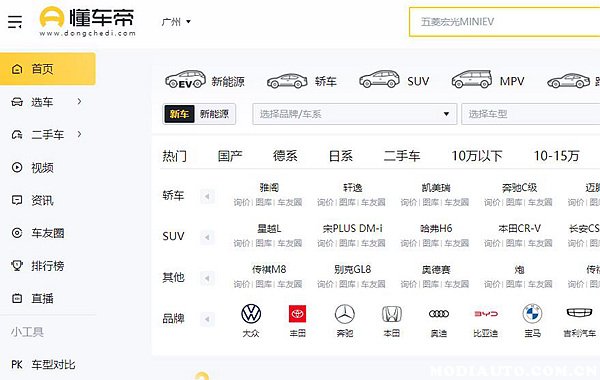Screen dimensions: 600x380
Task: Switch to the 10-15万 tab
Action: click(556, 156)
